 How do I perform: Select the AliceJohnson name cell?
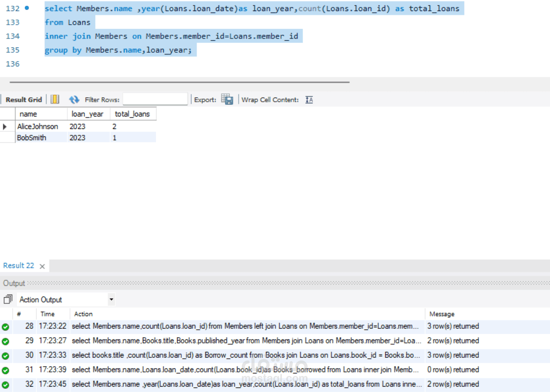(41, 126)
